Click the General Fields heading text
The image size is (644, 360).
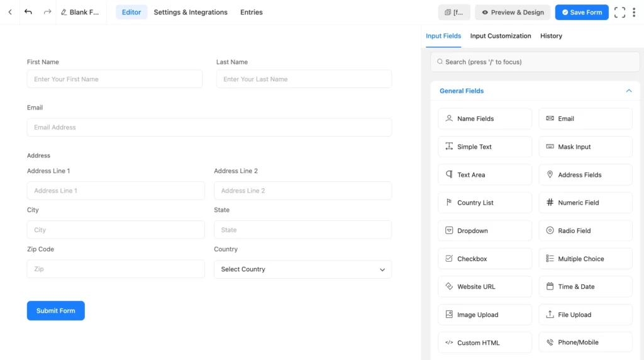click(461, 91)
